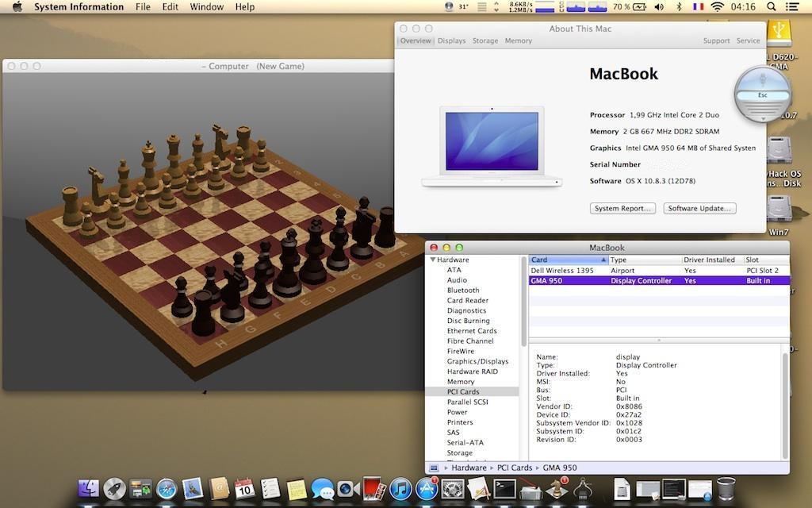Switch to the Storage tab
This screenshot has width=812, height=508.
pyautogui.click(x=485, y=40)
